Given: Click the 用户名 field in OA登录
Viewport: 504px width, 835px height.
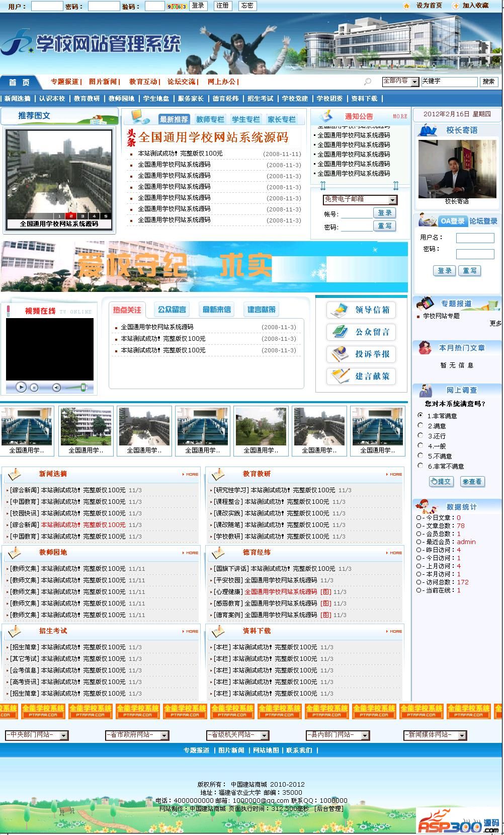Looking at the screenshot, I should click(x=475, y=238).
